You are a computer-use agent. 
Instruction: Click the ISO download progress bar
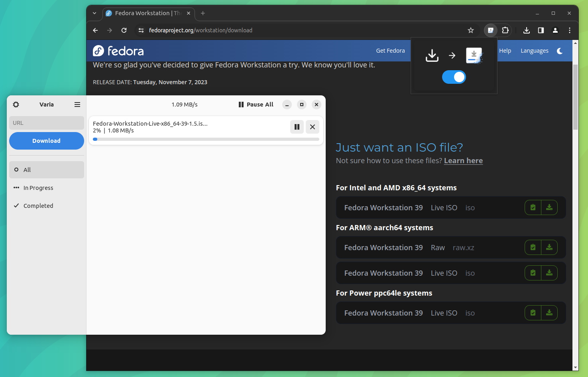[x=206, y=139]
